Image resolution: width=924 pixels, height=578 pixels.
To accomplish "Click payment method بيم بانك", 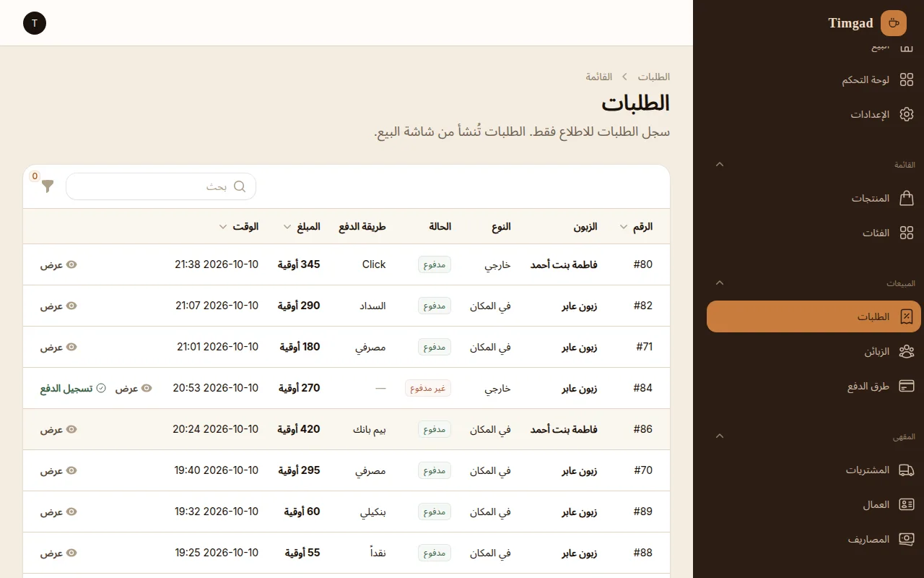I will 369,429.
